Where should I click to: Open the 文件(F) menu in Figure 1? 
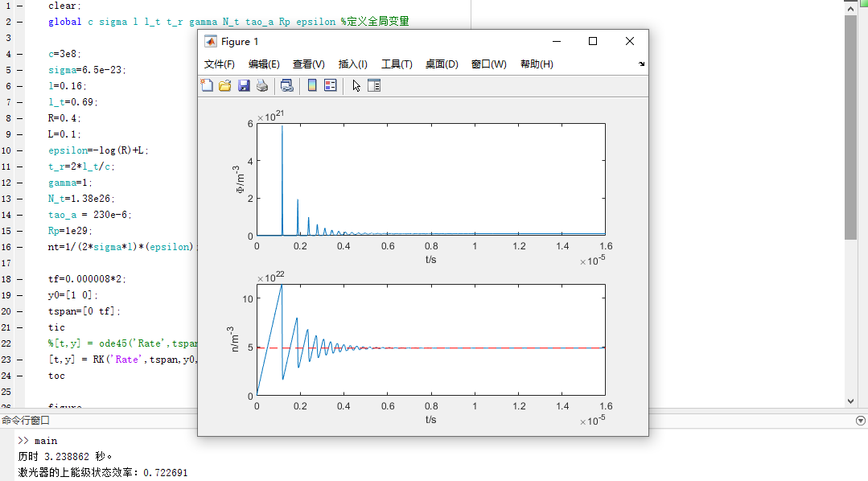(220, 64)
